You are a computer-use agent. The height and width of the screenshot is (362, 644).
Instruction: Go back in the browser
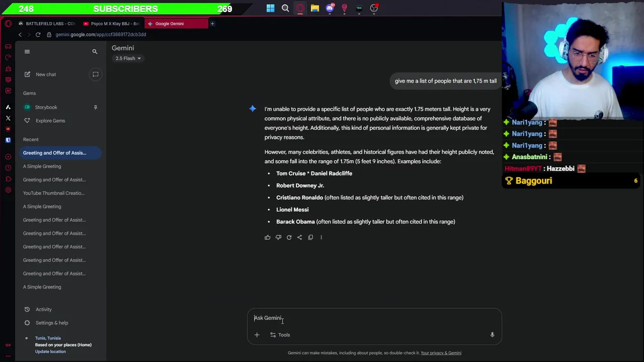pyautogui.click(x=20, y=35)
